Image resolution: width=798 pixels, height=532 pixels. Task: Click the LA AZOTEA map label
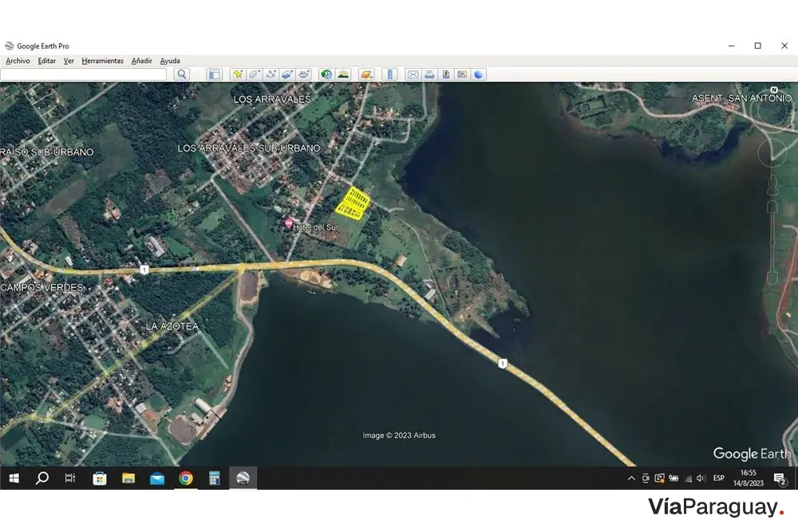(172, 326)
